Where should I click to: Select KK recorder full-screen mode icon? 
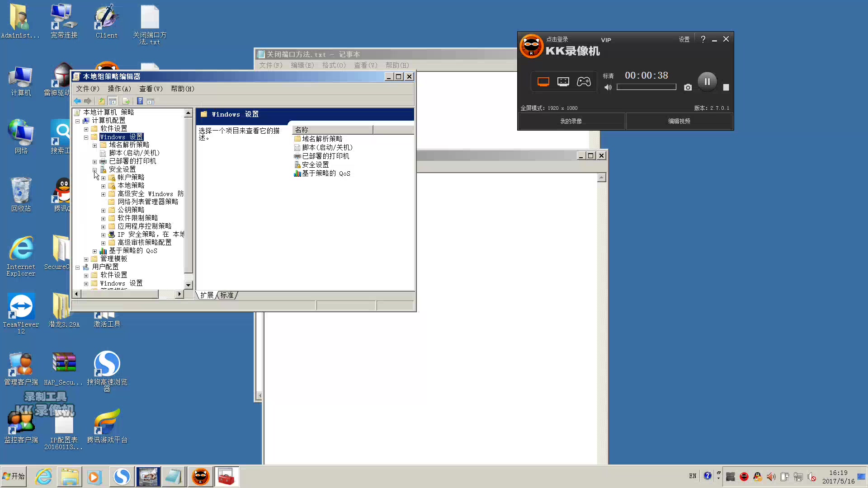coord(543,82)
